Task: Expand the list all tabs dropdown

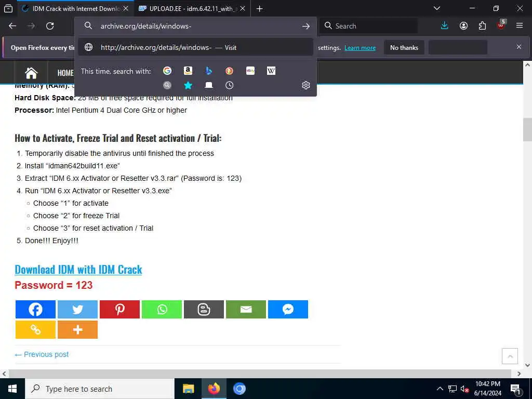Action: pyautogui.click(x=437, y=8)
